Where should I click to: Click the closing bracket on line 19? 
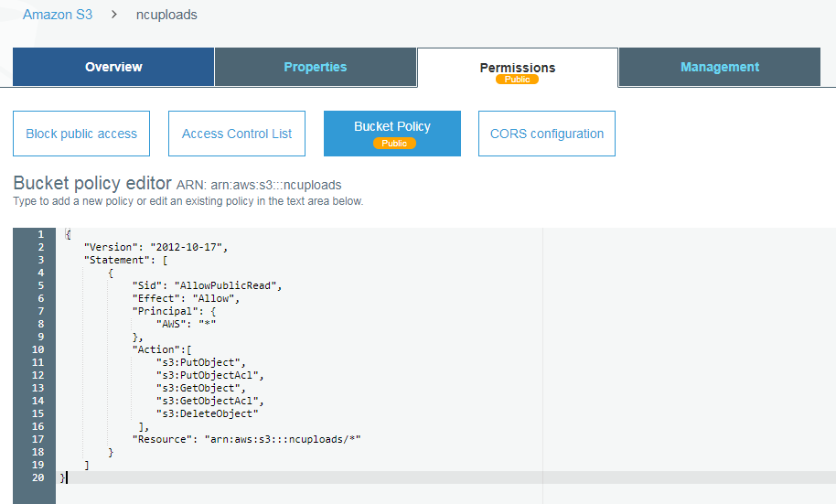click(x=86, y=465)
